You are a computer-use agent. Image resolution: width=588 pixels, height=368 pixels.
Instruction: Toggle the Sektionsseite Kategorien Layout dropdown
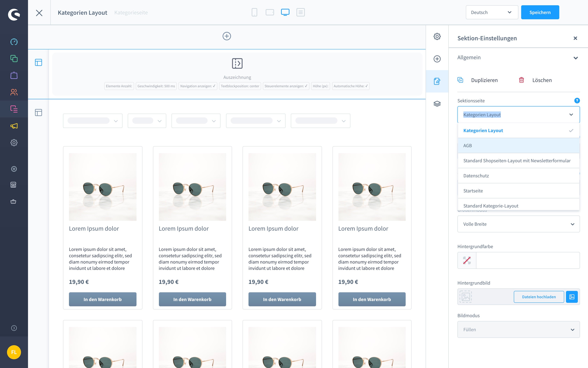(x=519, y=115)
